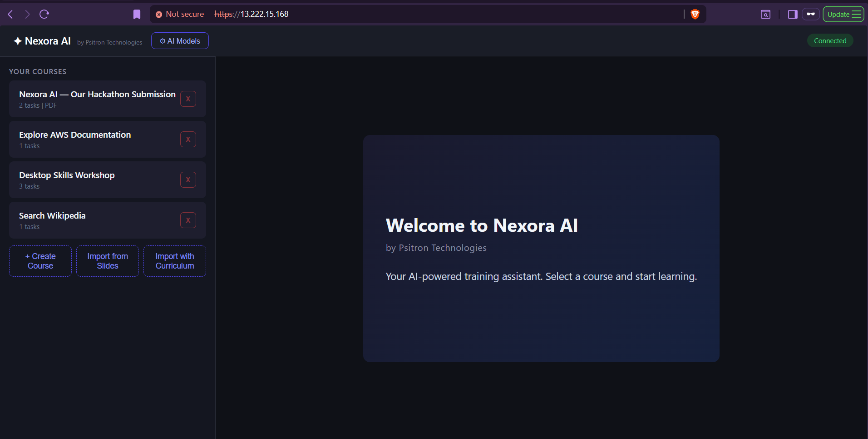Go back with the browser back arrow
Image resolution: width=868 pixels, height=439 pixels.
pos(10,14)
